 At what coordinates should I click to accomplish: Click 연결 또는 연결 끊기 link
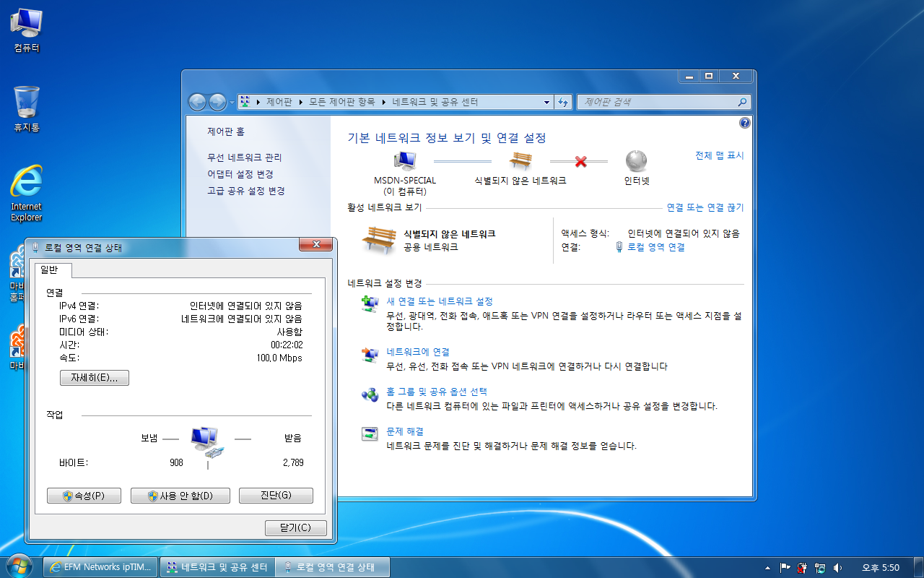point(705,207)
